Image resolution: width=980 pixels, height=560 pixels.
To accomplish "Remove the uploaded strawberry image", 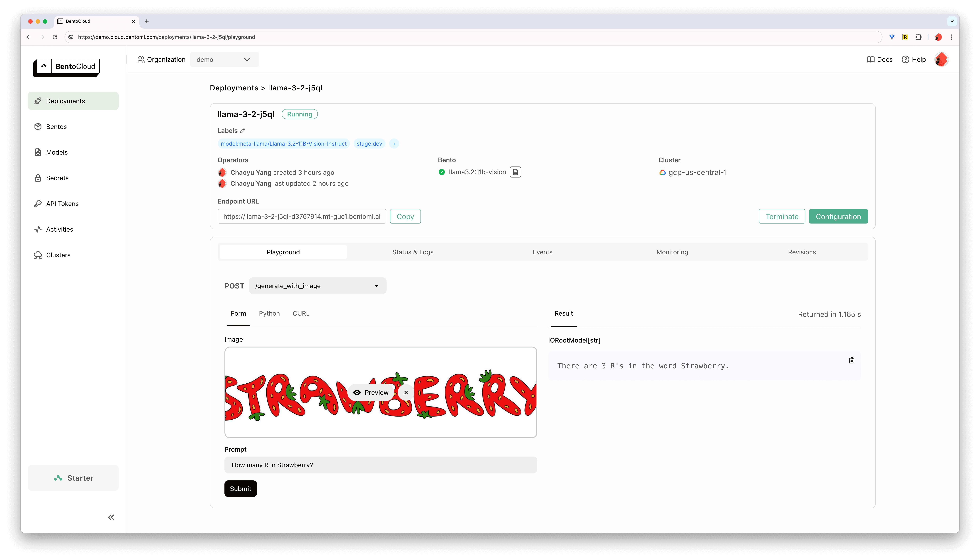I will pos(406,392).
